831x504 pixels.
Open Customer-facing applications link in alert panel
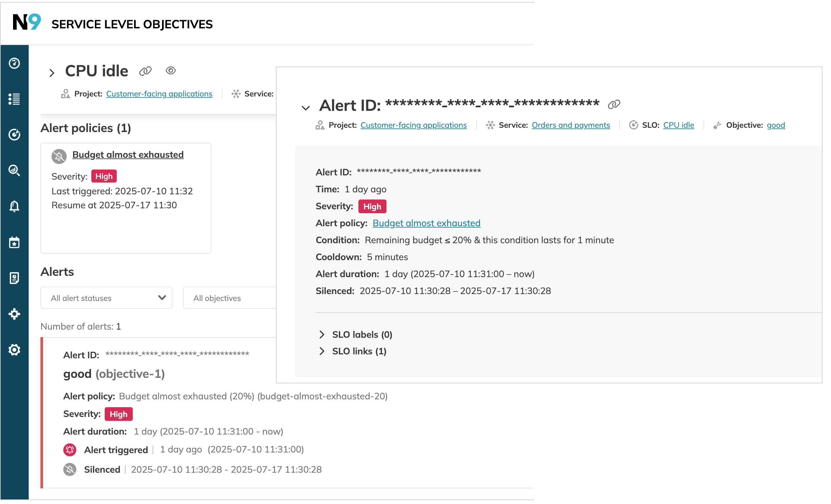point(414,125)
